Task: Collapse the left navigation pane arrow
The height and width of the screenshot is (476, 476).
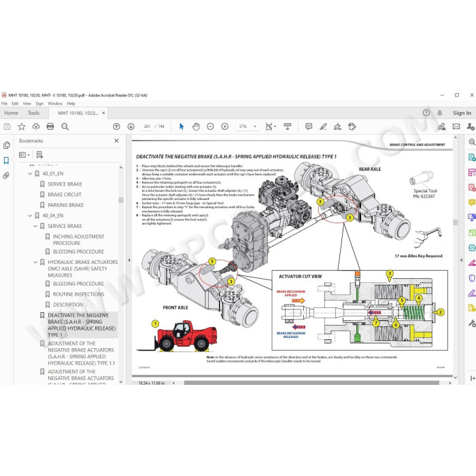Action: coord(129,260)
